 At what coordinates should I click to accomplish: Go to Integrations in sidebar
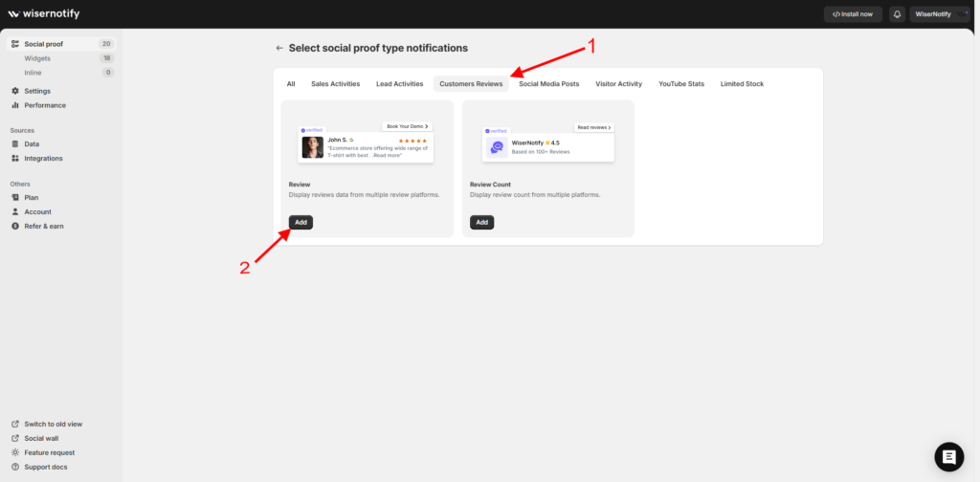click(43, 159)
